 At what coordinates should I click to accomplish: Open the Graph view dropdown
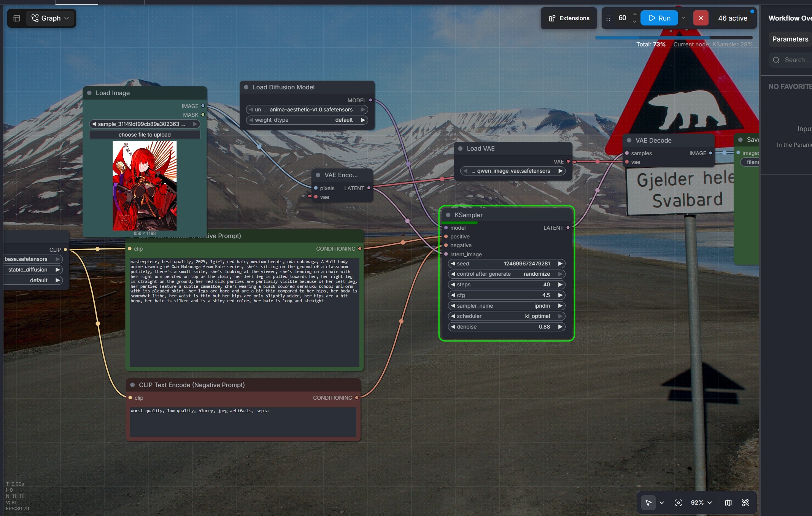click(50, 18)
